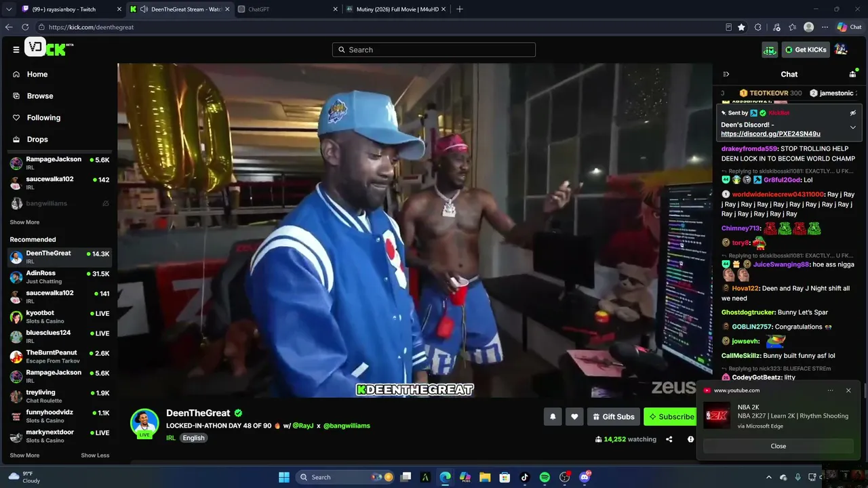Open the Kick user profile avatar
The height and width of the screenshot is (488, 868).
841,49
